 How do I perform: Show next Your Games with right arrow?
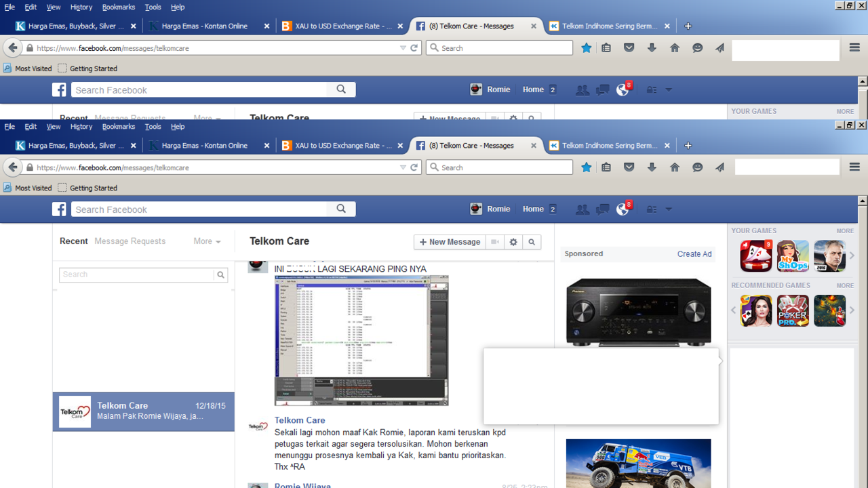(x=852, y=256)
